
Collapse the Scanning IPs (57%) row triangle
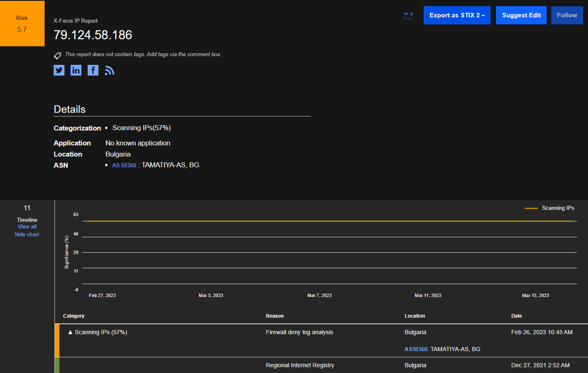click(x=70, y=332)
